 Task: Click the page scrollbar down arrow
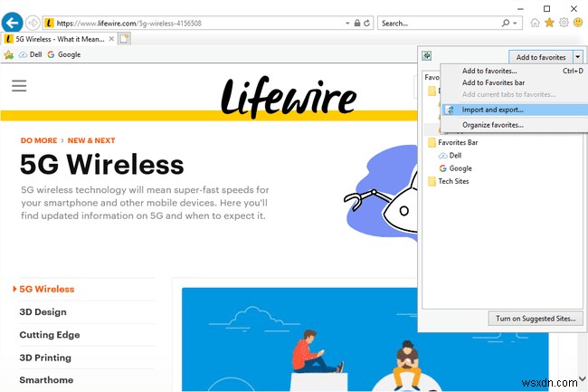point(582,378)
